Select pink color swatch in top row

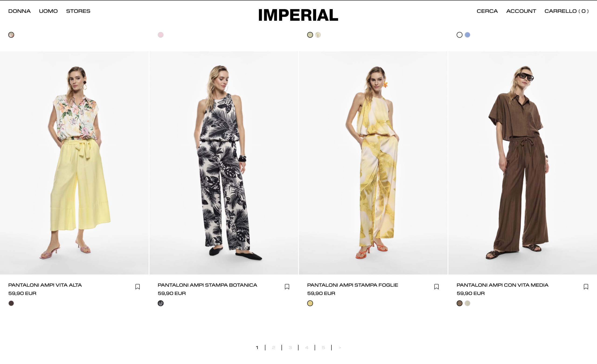coord(161,35)
